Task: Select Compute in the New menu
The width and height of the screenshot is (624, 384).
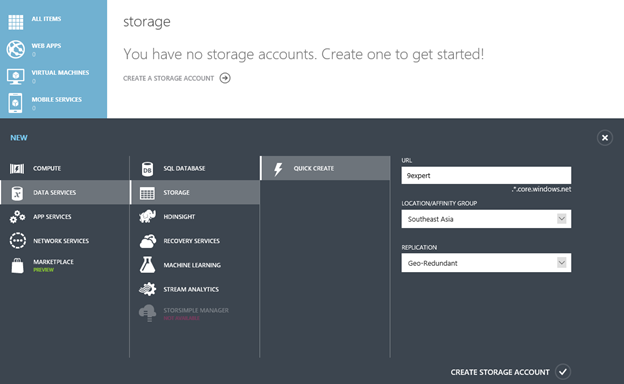Action: [x=64, y=169]
